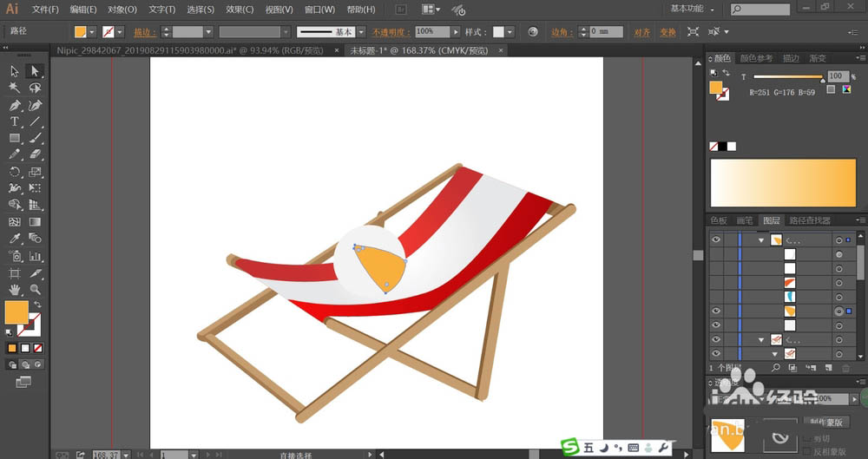Collapse the top orange group layer
868x459 pixels.
tap(761, 240)
